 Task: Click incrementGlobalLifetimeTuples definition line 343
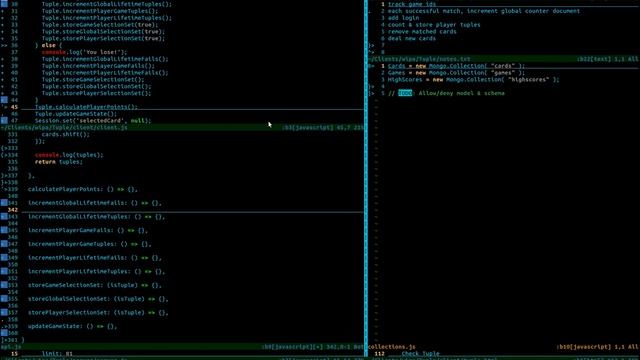click(x=96, y=217)
